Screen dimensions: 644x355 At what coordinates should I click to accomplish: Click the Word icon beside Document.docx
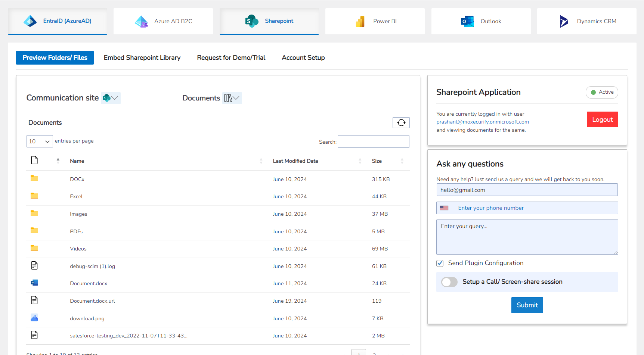tap(34, 283)
